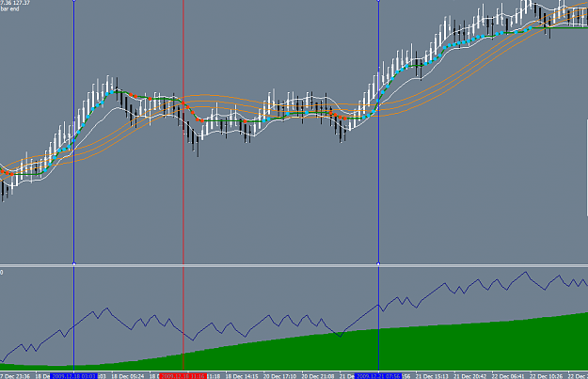Grab the divider between chart and indicator window
This screenshot has height=379, width=588.
click(294, 265)
